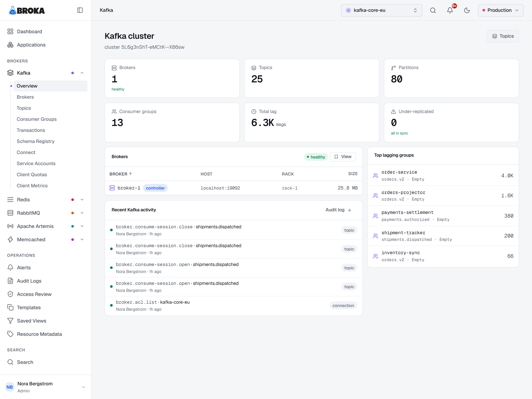Open the kafka-core-eu cluster selector
This screenshot has width=532, height=399.
click(381, 10)
